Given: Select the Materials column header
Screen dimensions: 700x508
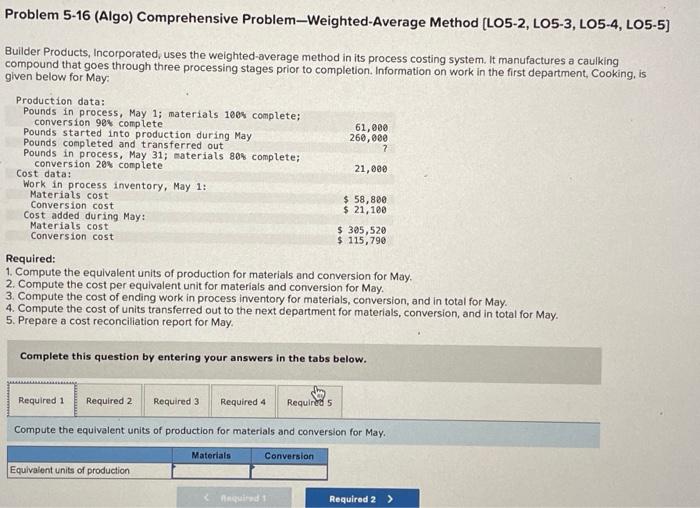Looking at the screenshot, I should [x=211, y=455].
